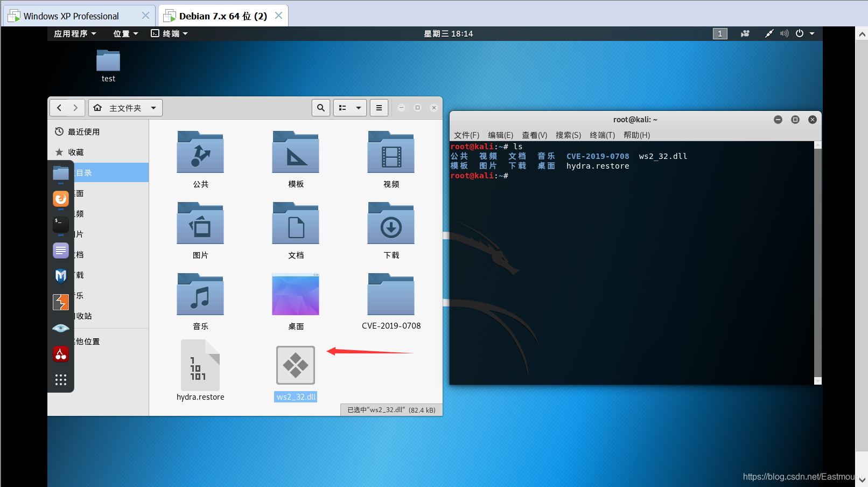This screenshot has width=868, height=487.
Task: Launch Burp Suite from the dock
Action: click(x=61, y=302)
